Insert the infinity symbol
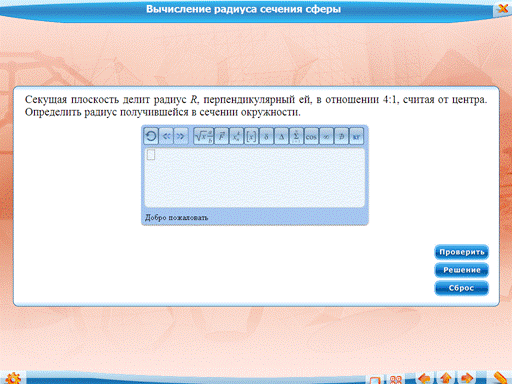 tap(326, 136)
